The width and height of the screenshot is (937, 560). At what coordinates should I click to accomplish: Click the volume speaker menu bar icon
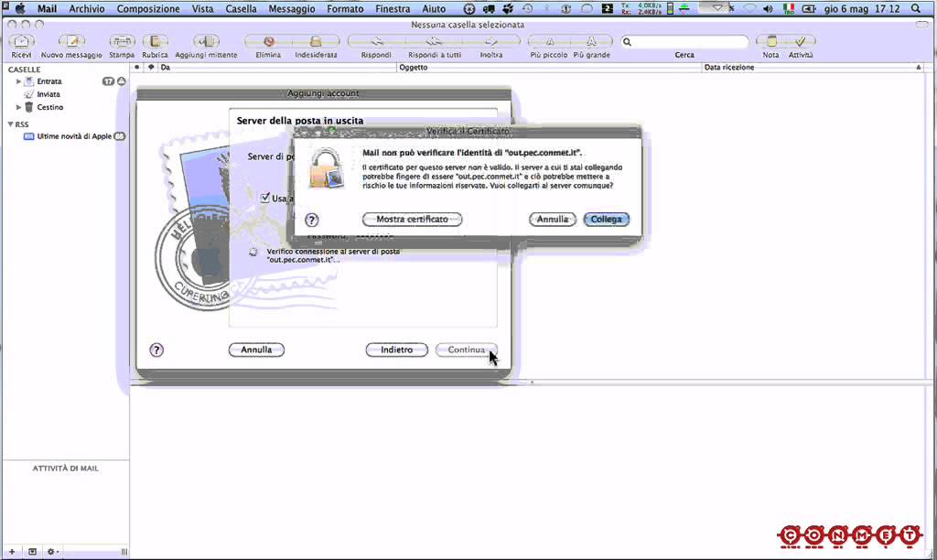(768, 9)
